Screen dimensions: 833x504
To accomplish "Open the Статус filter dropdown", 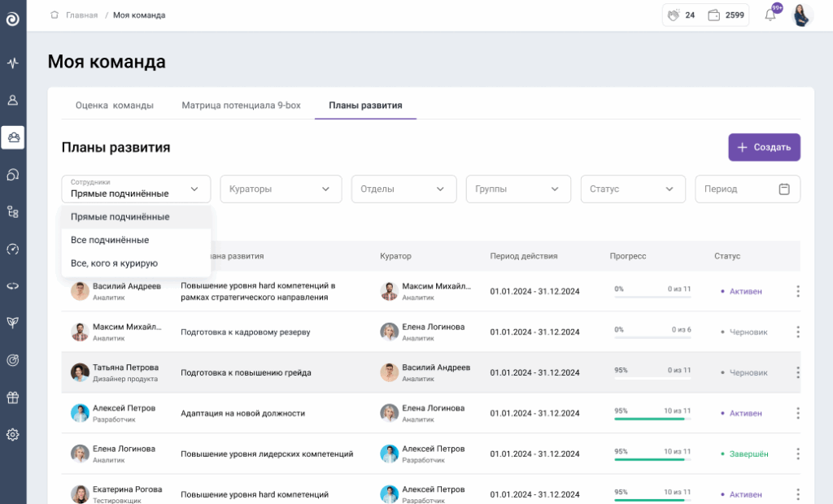I will click(633, 189).
